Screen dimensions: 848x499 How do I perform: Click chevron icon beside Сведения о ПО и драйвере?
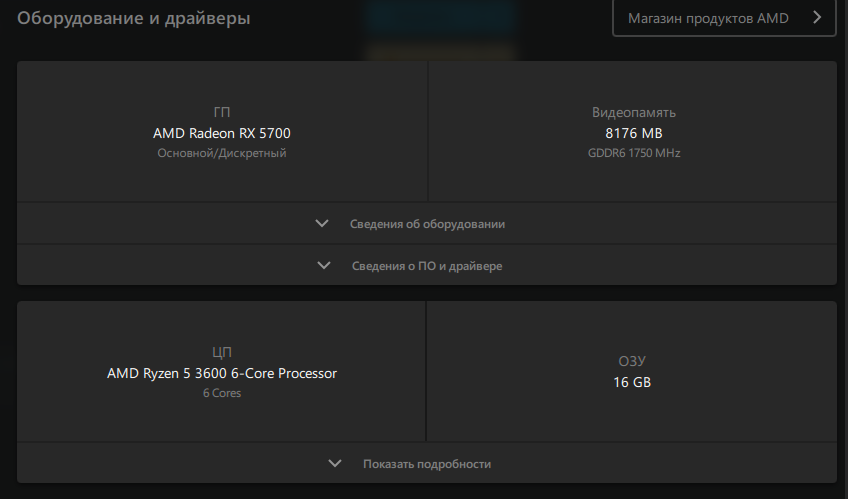[x=323, y=265]
